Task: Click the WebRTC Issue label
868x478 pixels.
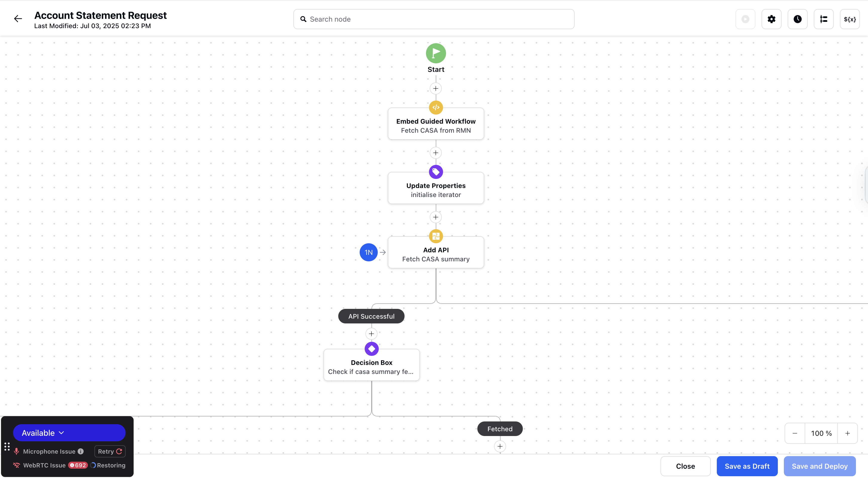Action: click(x=44, y=465)
